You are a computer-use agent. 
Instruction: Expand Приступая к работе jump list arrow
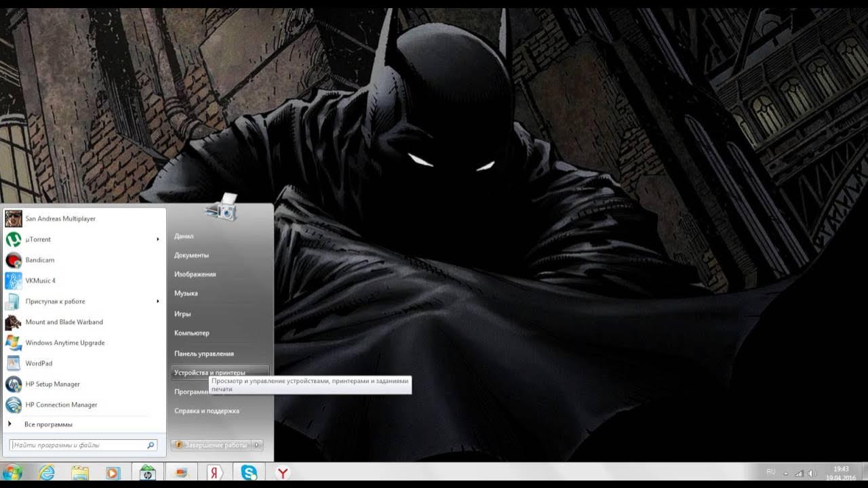[x=158, y=302]
